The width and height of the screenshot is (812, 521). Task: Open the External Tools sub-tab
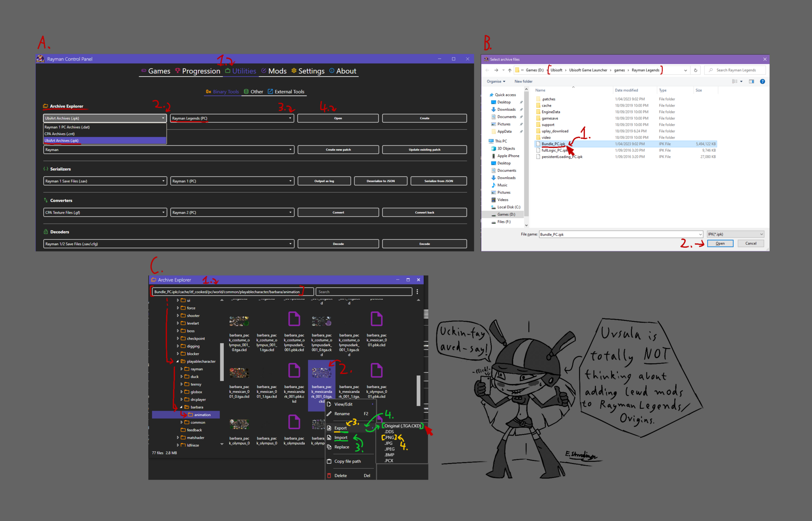[286, 92]
